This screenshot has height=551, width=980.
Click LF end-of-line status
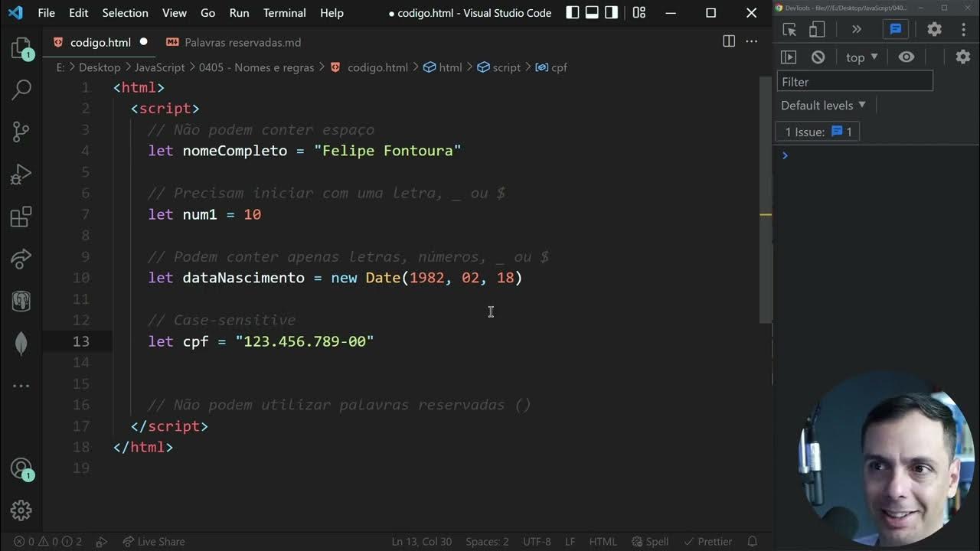pos(570,541)
